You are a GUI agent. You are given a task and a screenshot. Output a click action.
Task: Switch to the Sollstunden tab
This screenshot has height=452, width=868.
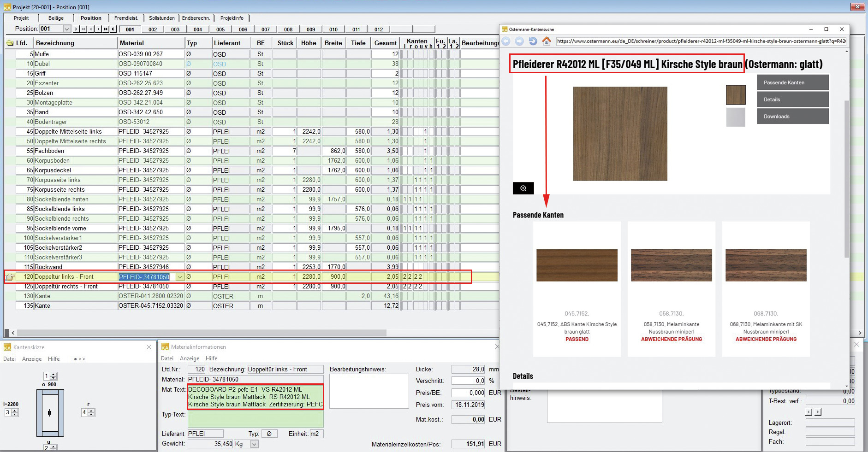point(161,18)
